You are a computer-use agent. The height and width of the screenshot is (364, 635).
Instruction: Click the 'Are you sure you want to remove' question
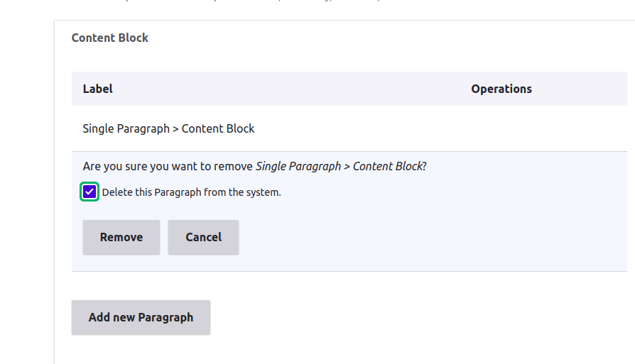(x=254, y=166)
